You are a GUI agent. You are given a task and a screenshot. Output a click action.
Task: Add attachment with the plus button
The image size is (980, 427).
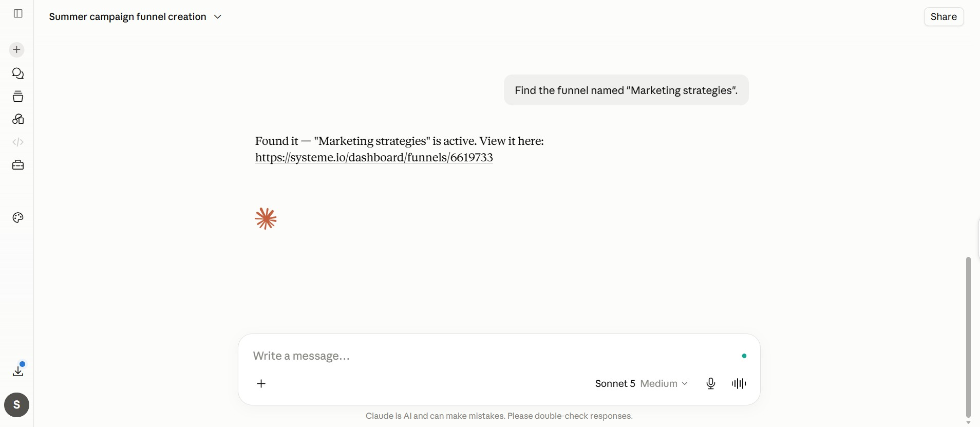tap(261, 384)
